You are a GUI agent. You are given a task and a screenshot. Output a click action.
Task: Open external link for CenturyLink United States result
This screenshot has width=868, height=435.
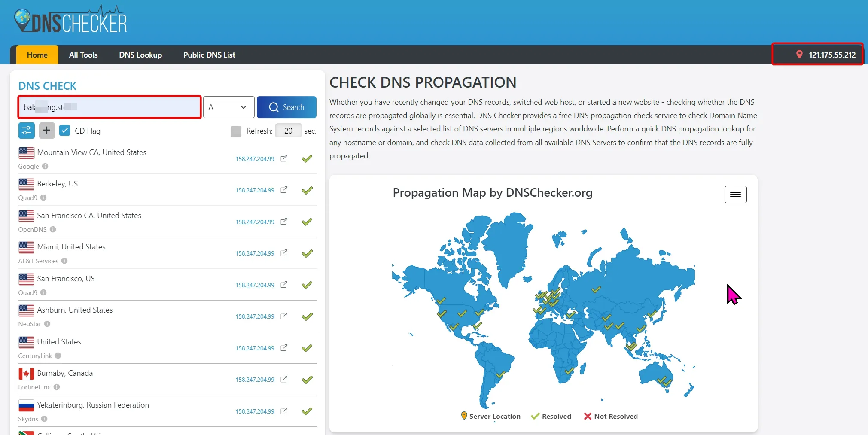pos(284,348)
